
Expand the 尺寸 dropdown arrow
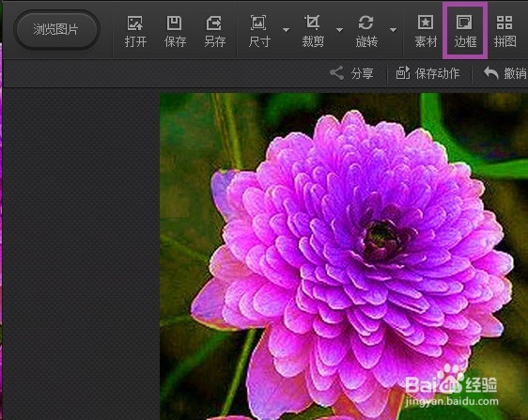point(286,30)
